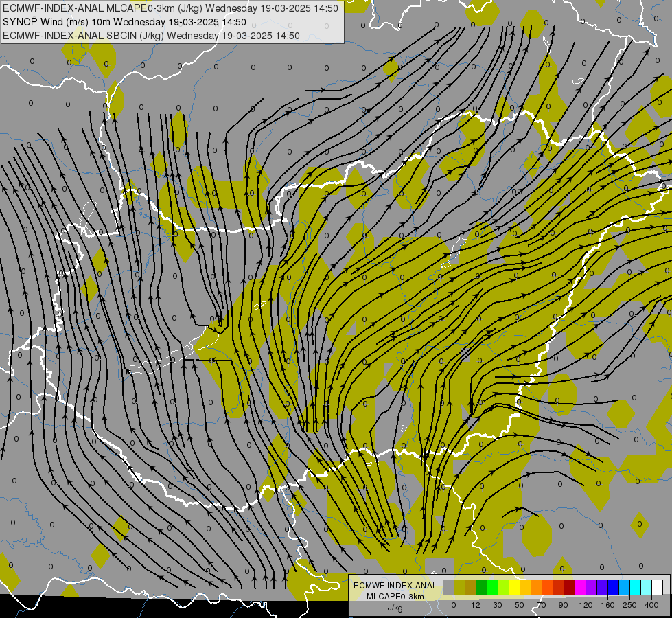Select the bright green legend swatch
This screenshot has width=672, height=618.
pyautogui.click(x=492, y=587)
